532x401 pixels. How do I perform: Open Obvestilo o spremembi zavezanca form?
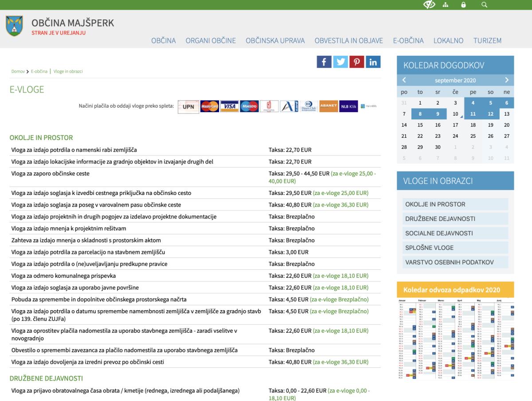(124, 350)
